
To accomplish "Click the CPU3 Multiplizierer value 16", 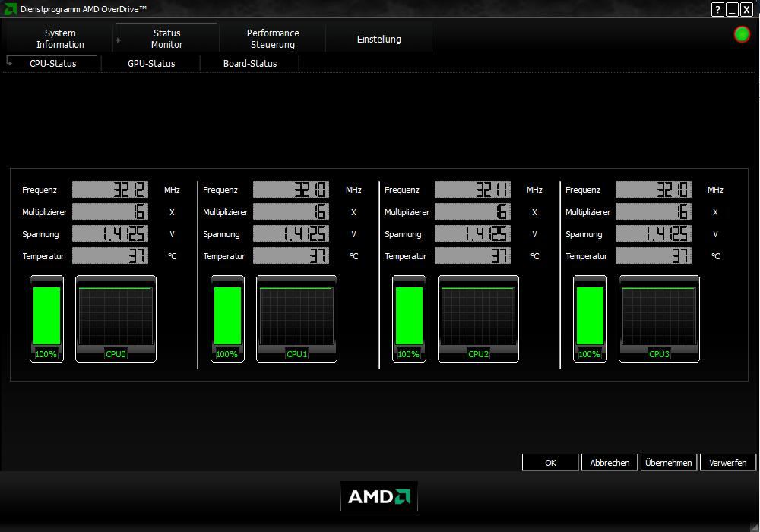I will pos(654,212).
